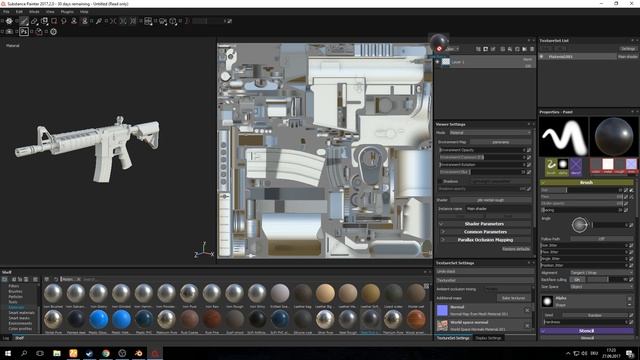The image size is (640, 360).
Task: Click the circular power icon in second toolbar row
Action: click(53, 31)
